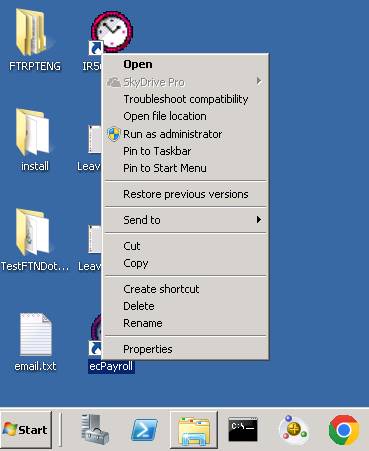Click the first partially hidden Leav file icon
This screenshot has height=451, width=369.
95,139
